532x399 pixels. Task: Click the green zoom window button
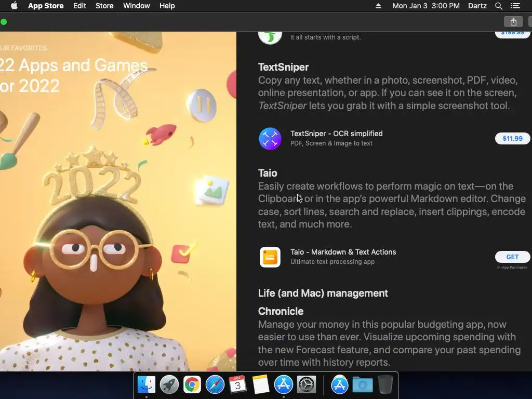point(4,22)
